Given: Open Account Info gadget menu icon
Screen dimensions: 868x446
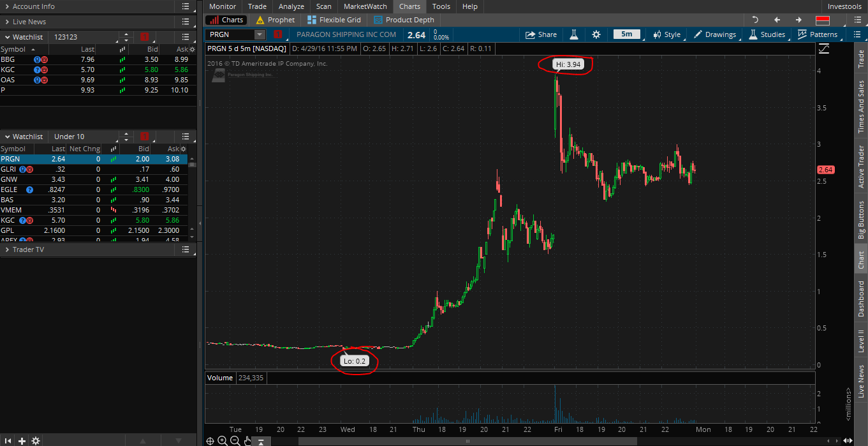Looking at the screenshot, I should click(186, 6).
